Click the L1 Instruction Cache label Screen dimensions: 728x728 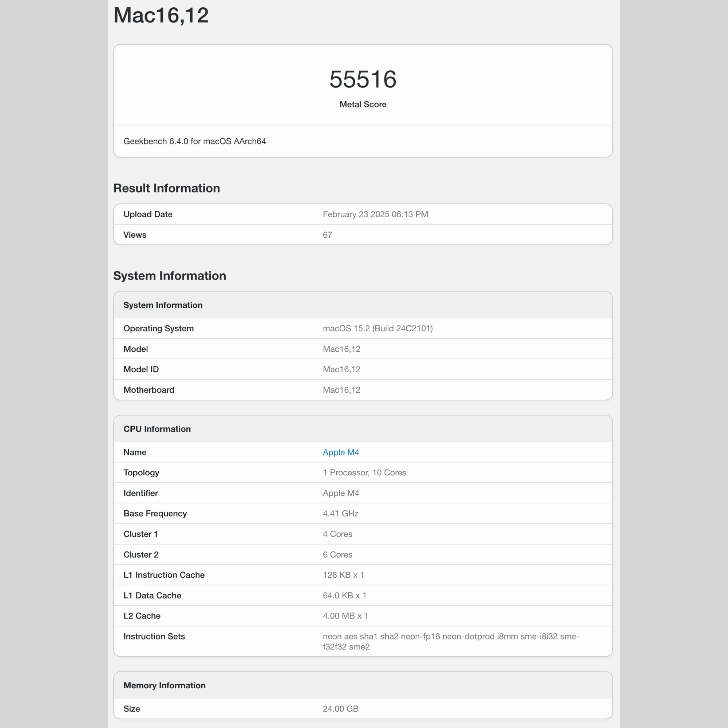[164, 575]
